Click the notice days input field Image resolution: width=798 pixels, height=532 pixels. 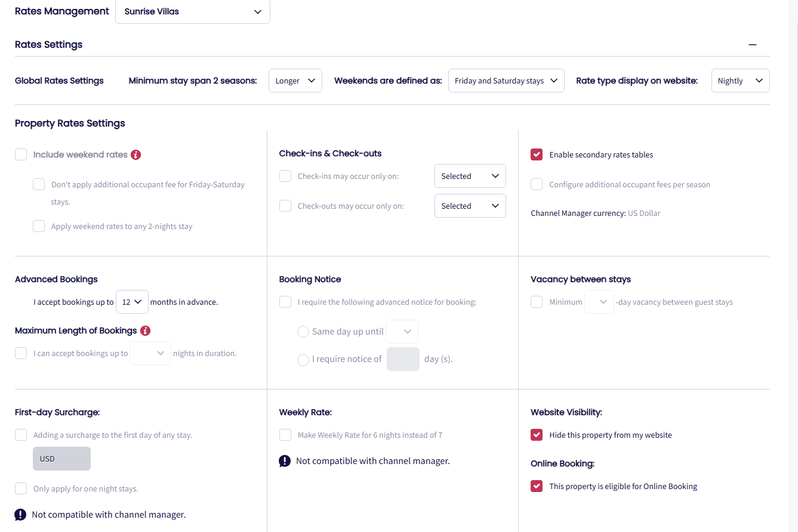tap(403, 359)
